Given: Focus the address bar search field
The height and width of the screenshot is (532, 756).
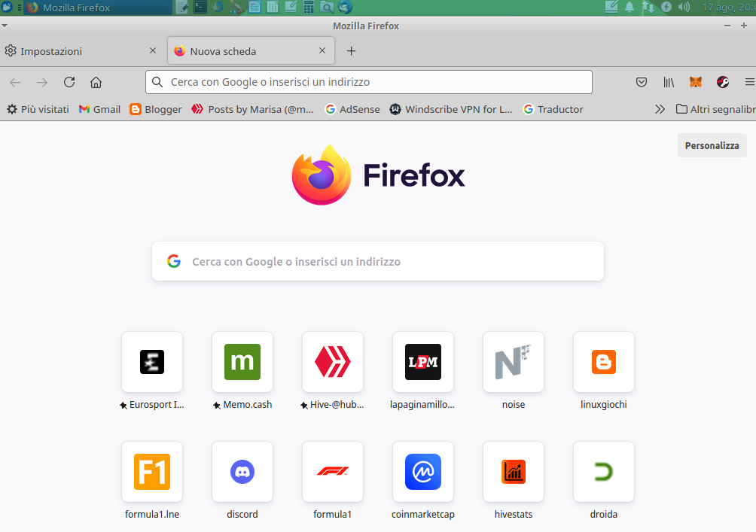Looking at the screenshot, I should [369, 82].
